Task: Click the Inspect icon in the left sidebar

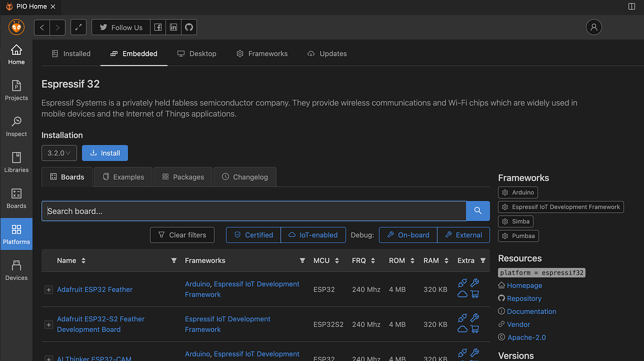Action: pyautogui.click(x=16, y=126)
